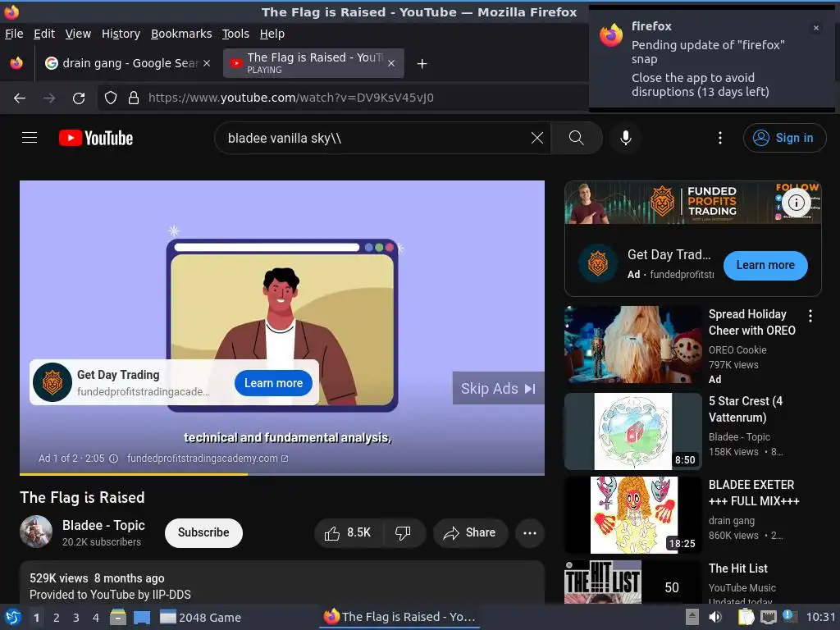This screenshot has width=840, height=630.
Task: Switch to virtual desktop 3
Action: [x=76, y=618]
